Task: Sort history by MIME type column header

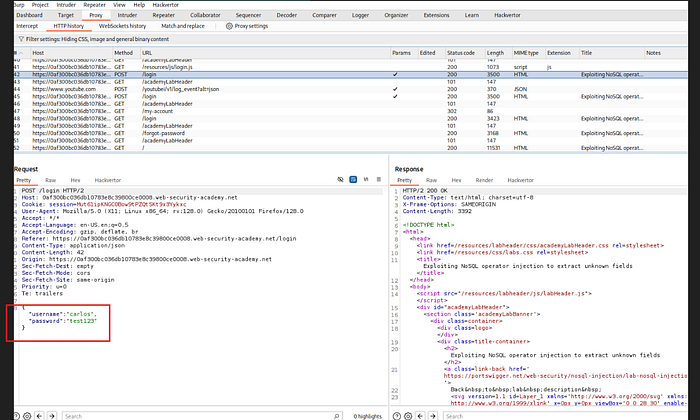Action: pos(528,53)
